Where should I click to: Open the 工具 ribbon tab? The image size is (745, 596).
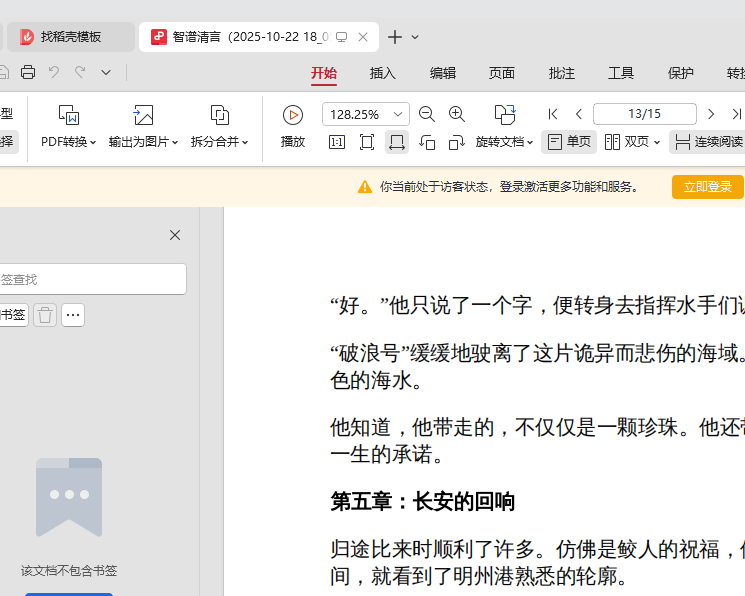tap(621, 73)
